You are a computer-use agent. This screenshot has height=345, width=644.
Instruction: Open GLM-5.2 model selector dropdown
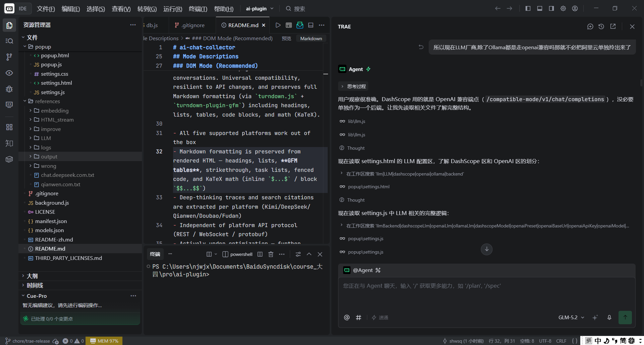(571, 317)
